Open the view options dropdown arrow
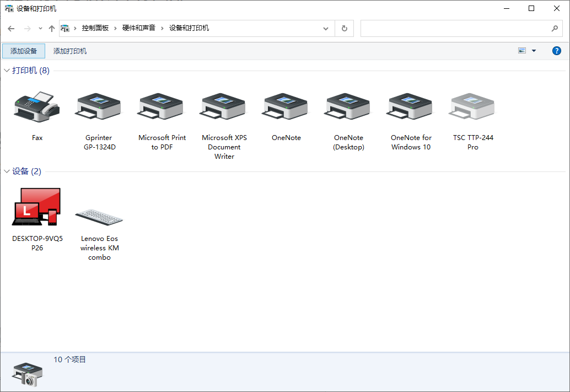Screen dimensions: 570x392 pyautogui.click(x=534, y=51)
